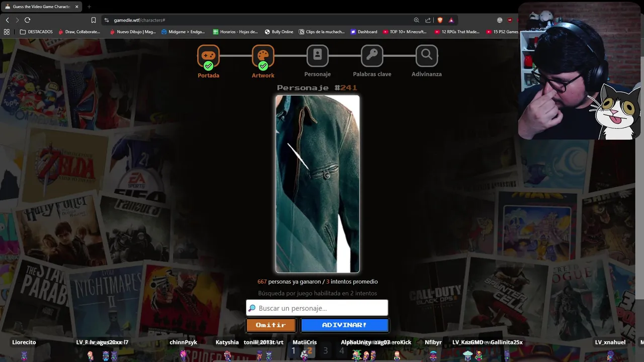Open the site settings icon beside the URL
Viewport: 644px width, 362px height.
click(106, 20)
